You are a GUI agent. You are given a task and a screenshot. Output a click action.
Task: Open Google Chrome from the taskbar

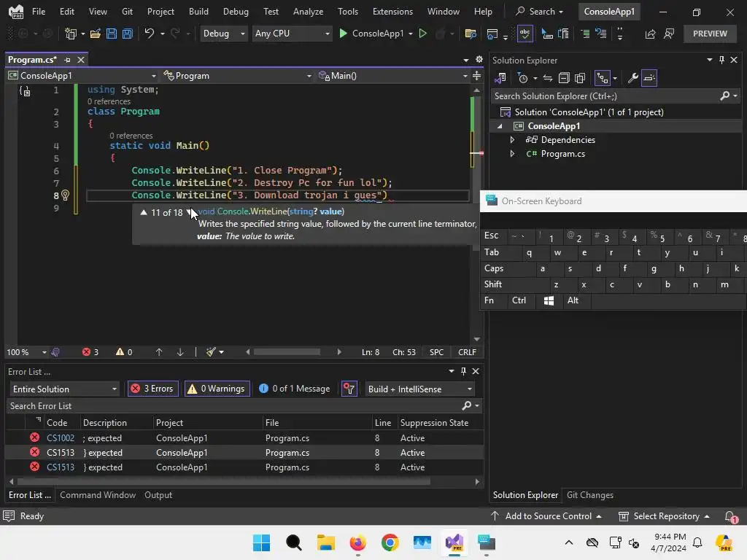[x=390, y=542]
